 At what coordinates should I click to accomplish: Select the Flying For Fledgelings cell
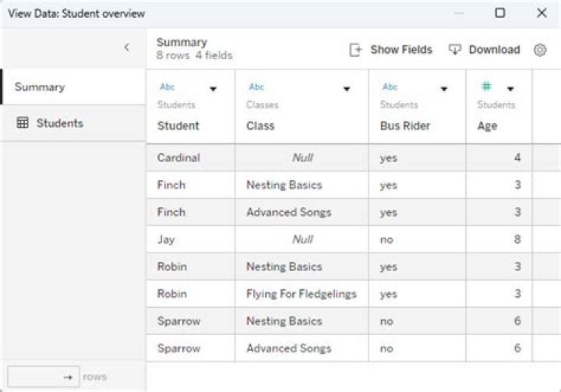[x=301, y=294]
